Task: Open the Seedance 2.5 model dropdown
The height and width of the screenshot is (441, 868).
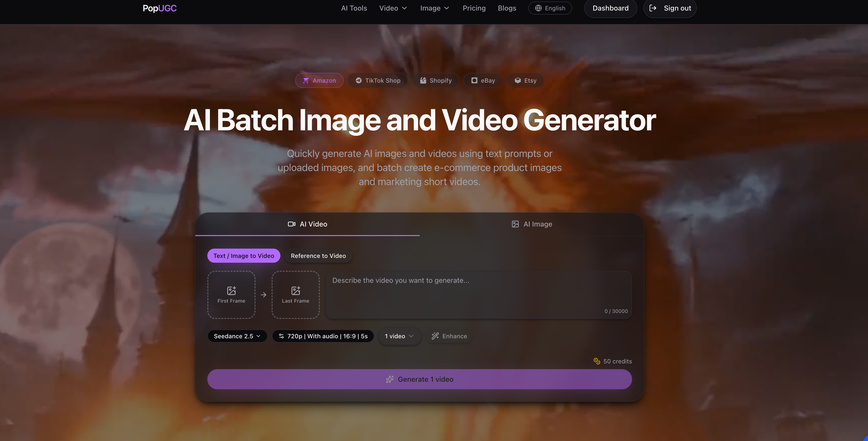Action: 237,336
